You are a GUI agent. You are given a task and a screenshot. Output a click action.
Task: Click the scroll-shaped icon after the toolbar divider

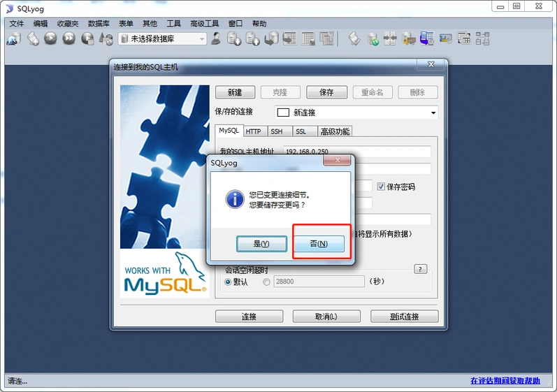pyautogui.click(x=354, y=38)
